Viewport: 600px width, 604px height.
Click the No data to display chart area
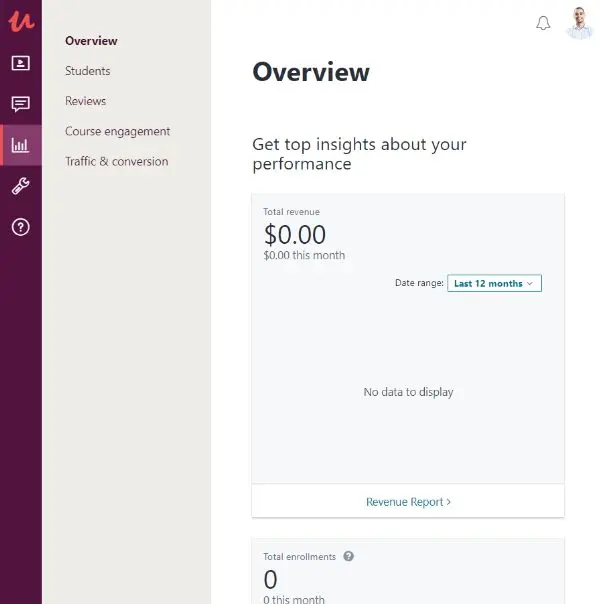(408, 392)
